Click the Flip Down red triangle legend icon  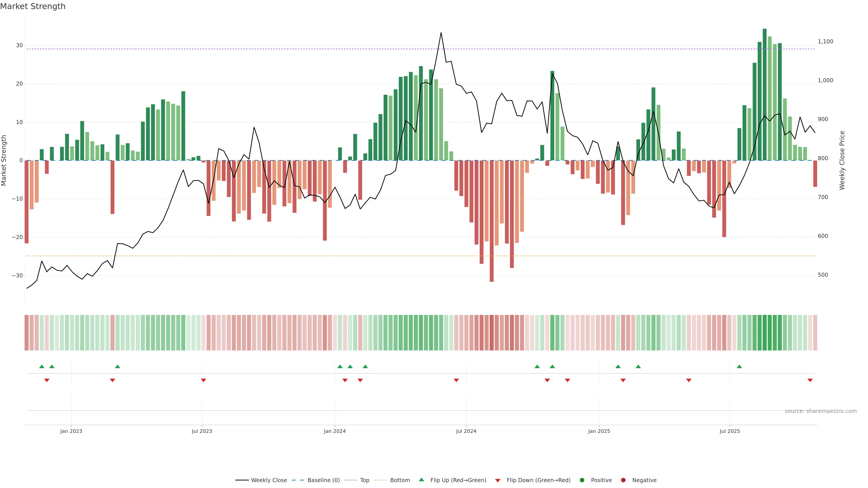tap(498, 480)
